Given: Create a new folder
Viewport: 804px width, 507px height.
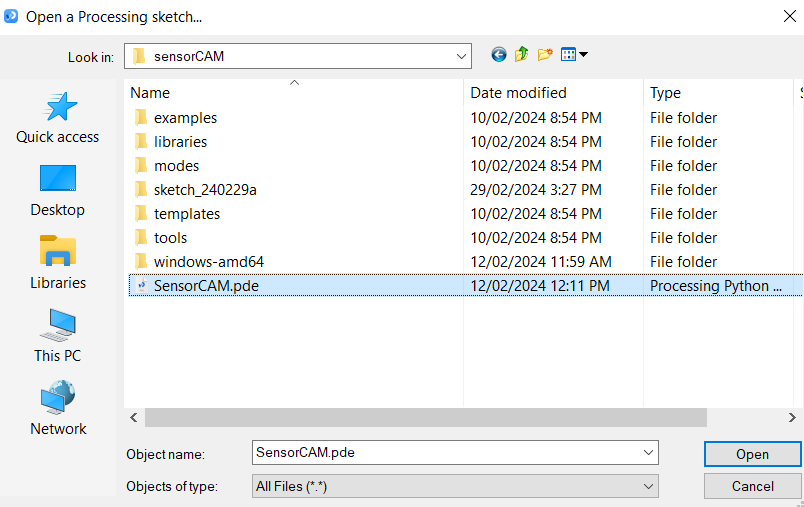Looking at the screenshot, I should (x=545, y=54).
